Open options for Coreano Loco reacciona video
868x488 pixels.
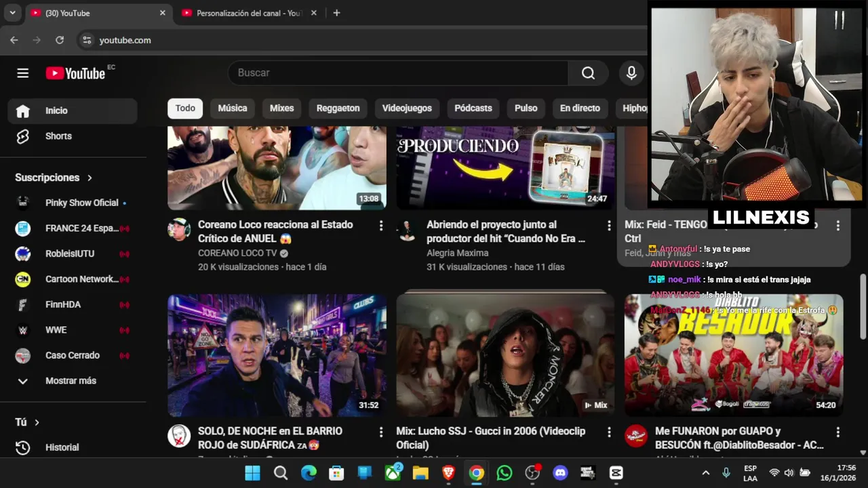(380, 225)
